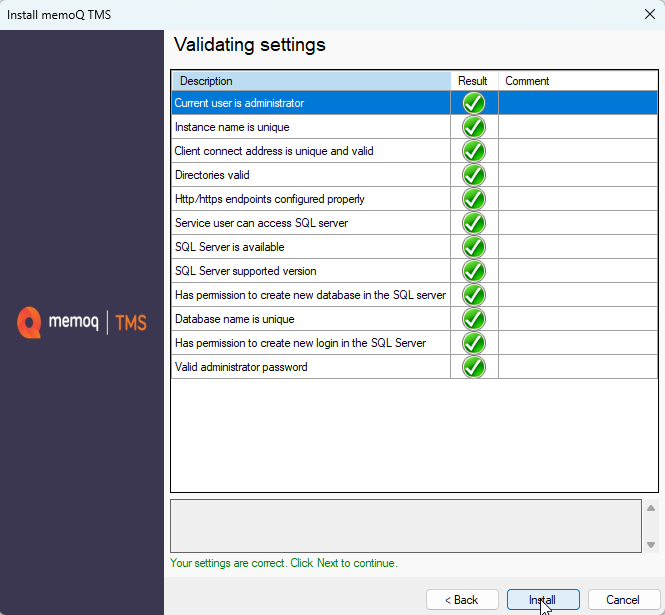Click checkmark for Http/https endpoints configured properly

point(474,199)
